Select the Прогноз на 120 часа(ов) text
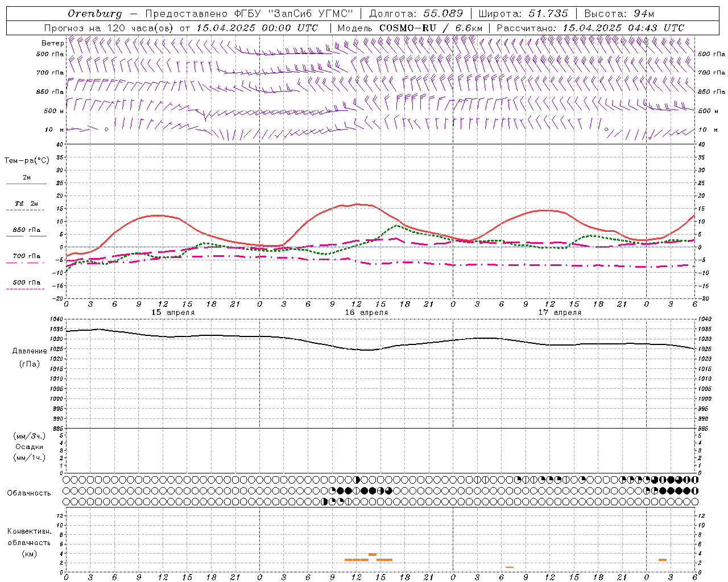This screenshot has height=582, width=728. coord(110,28)
